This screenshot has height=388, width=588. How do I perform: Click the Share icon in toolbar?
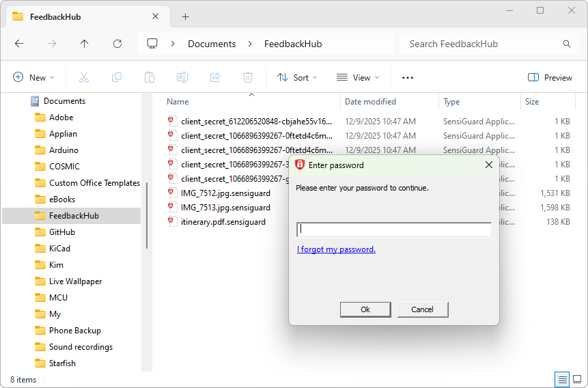[215, 78]
